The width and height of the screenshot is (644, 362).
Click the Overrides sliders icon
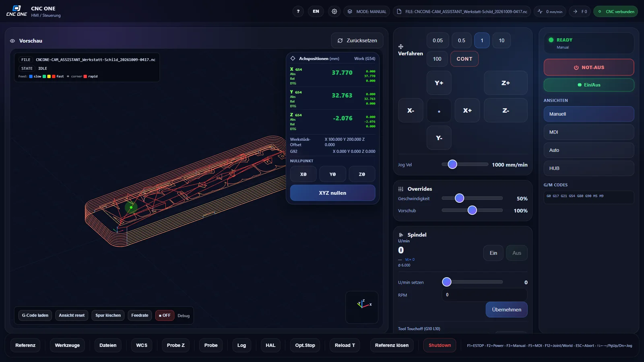click(401, 189)
